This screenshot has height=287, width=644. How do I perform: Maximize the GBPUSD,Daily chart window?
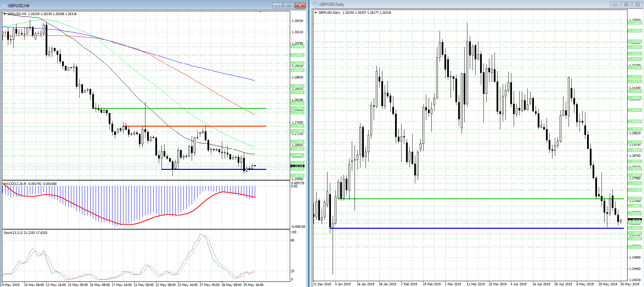626,4
